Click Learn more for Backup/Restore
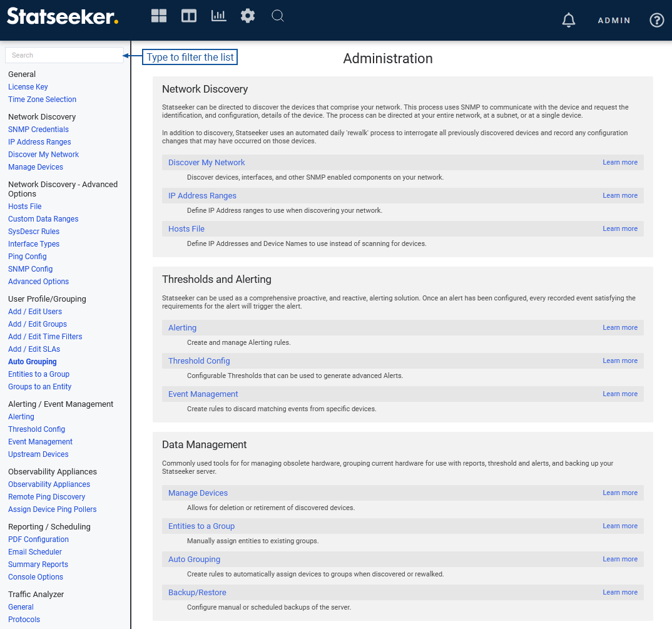 tap(619, 593)
